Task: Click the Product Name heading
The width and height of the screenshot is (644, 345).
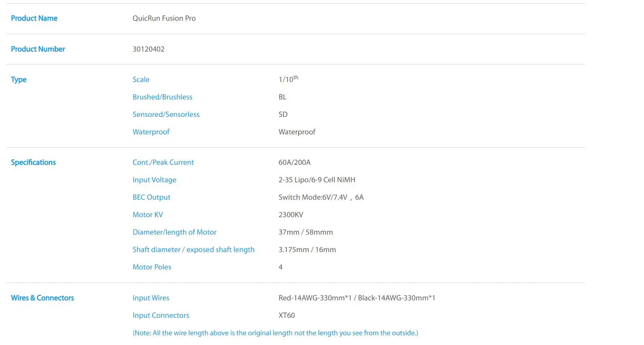Action: [34, 18]
